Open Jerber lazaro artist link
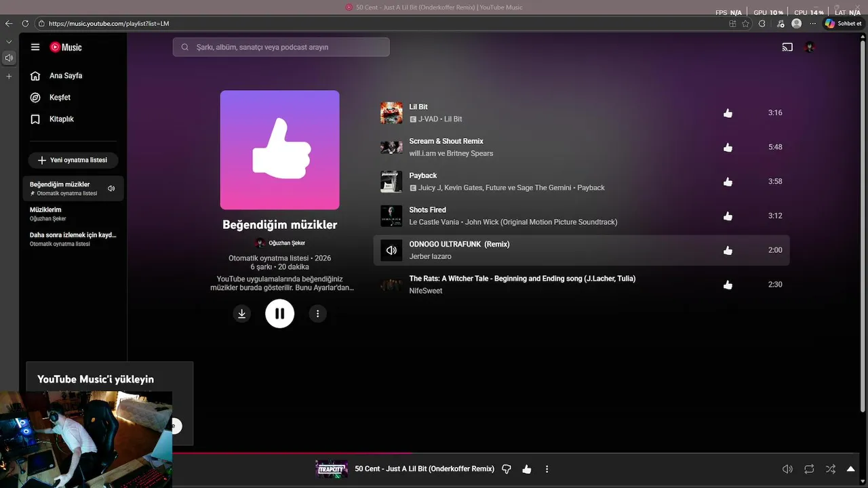 click(x=430, y=256)
